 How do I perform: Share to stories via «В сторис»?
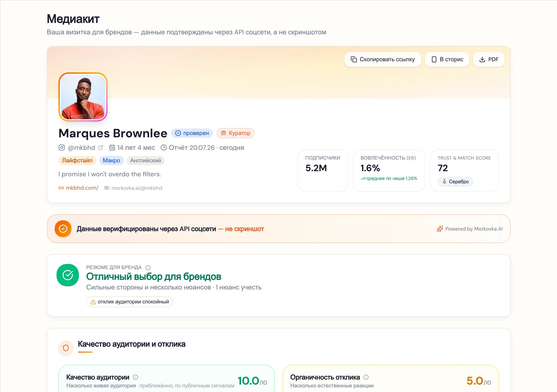[447, 59]
